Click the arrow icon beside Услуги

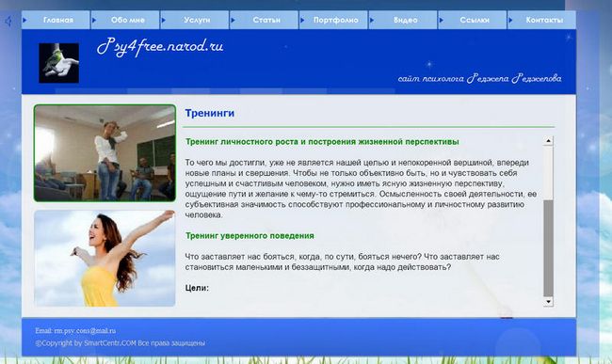[x=164, y=20]
